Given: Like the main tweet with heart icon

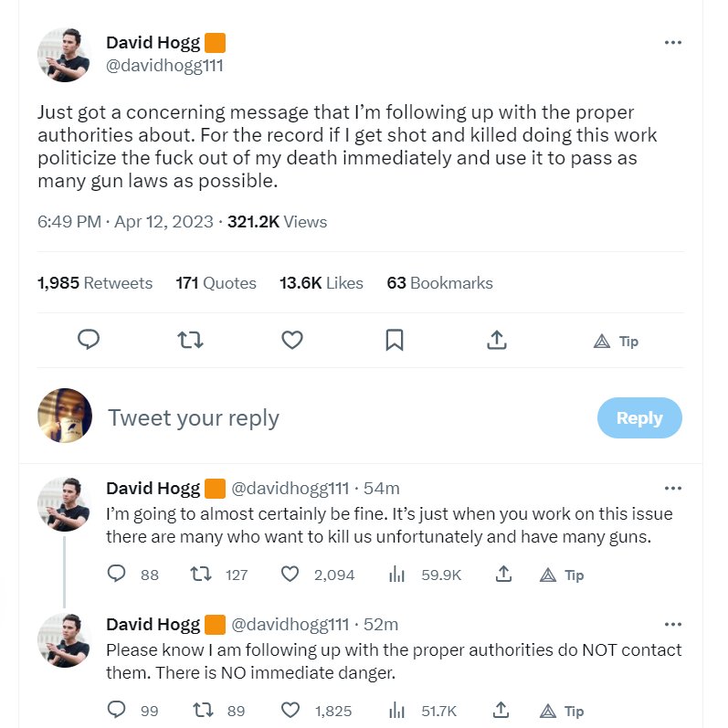Looking at the screenshot, I should pyautogui.click(x=292, y=340).
